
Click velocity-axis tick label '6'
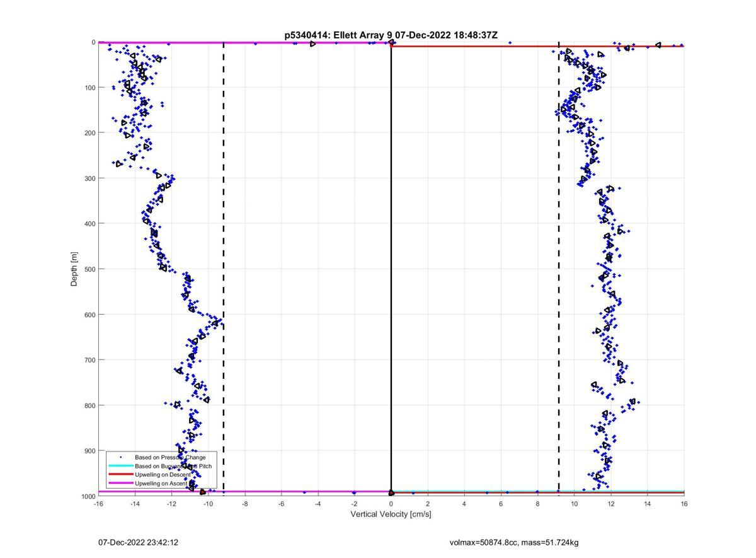point(501,504)
